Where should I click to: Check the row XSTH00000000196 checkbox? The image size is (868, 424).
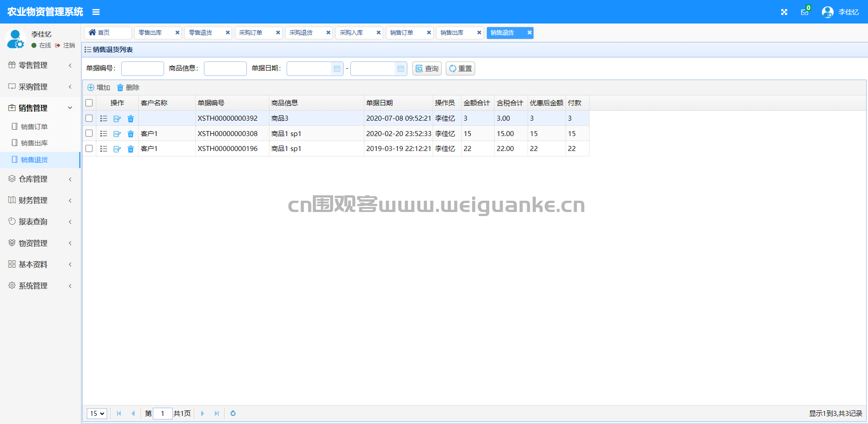pyautogui.click(x=89, y=149)
